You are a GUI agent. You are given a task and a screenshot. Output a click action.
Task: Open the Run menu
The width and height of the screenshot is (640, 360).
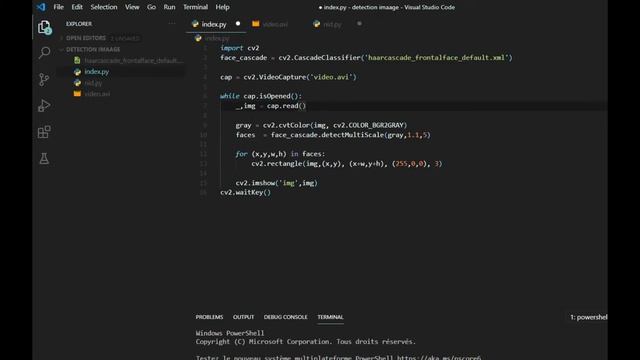(169, 7)
